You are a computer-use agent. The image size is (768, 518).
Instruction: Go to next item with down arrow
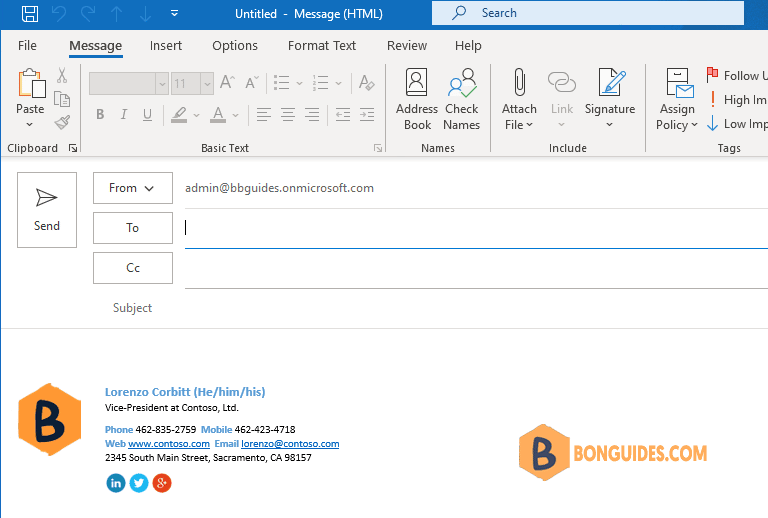click(145, 14)
